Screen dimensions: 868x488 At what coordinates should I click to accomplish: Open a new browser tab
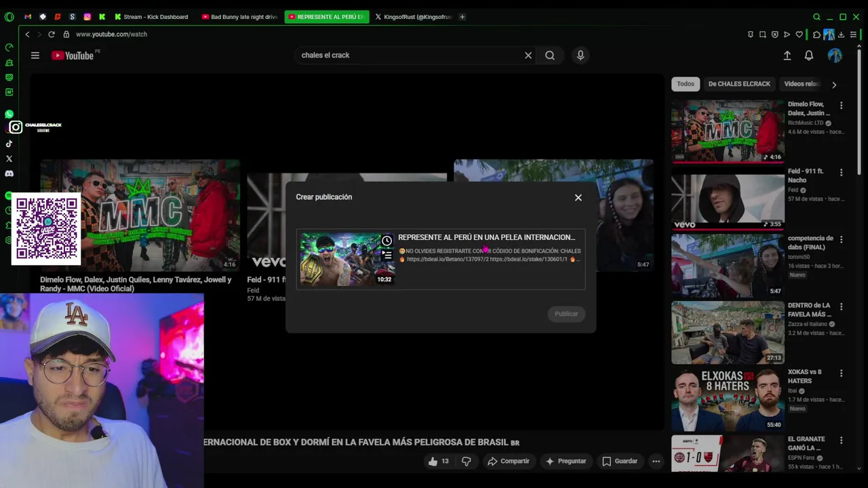click(462, 17)
